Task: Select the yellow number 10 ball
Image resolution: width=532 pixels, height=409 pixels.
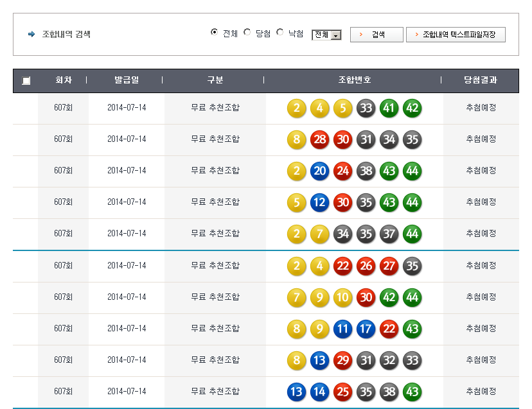Action: [x=342, y=297]
